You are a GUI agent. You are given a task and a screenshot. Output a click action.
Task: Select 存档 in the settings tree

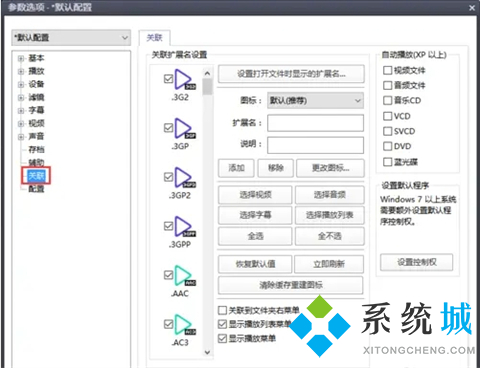(36, 149)
